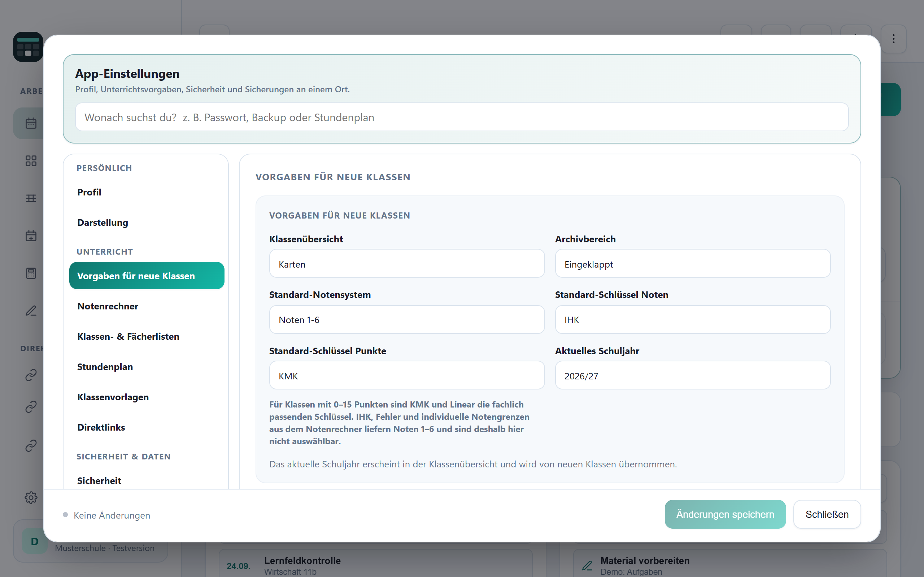Open the table icon in sidebar

[x=31, y=198]
